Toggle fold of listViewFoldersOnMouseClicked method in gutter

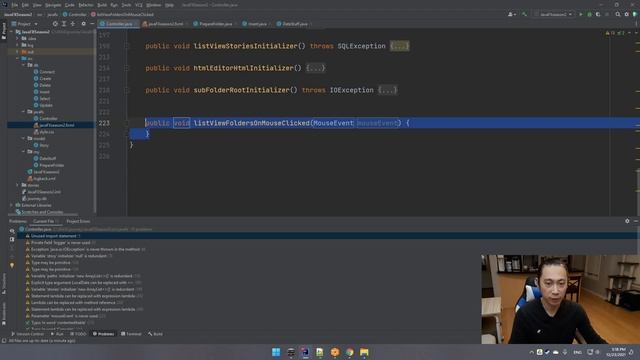click(127, 123)
